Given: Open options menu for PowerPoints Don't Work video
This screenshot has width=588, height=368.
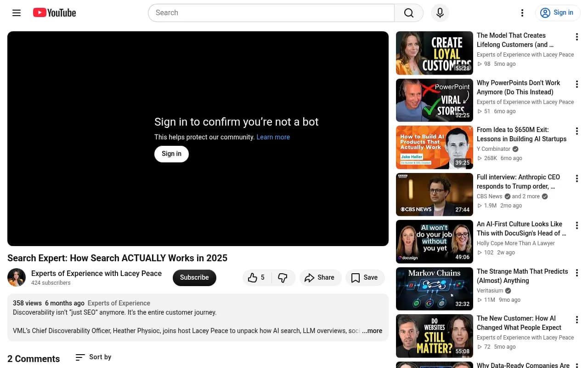Looking at the screenshot, I should pyautogui.click(x=577, y=84).
